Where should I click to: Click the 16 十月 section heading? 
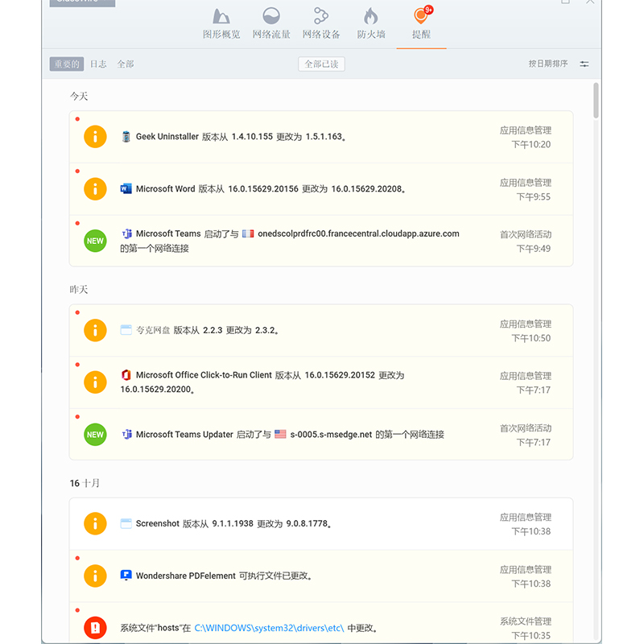(x=85, y=484)
